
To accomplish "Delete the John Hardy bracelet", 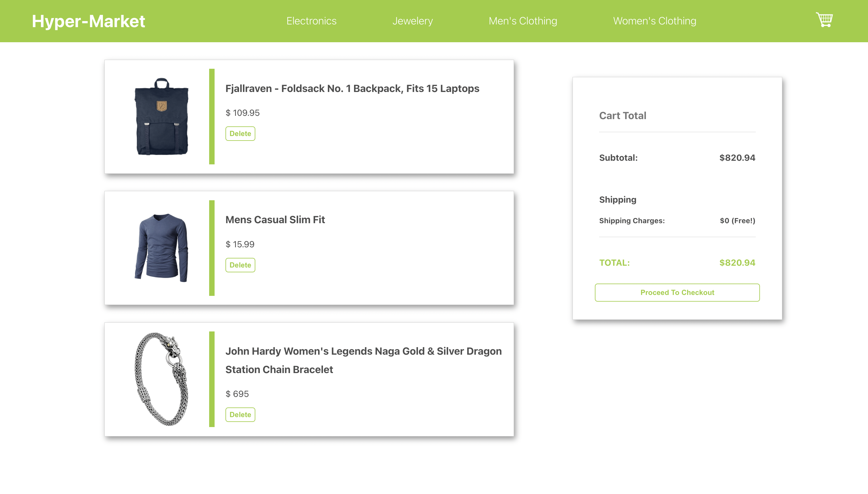I will coord(240,414).
